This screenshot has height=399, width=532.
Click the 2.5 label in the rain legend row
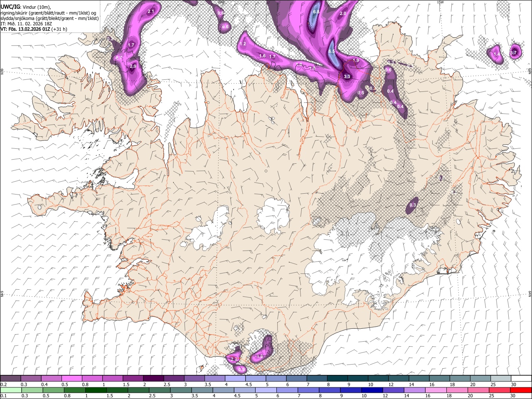tap(153, 396)
